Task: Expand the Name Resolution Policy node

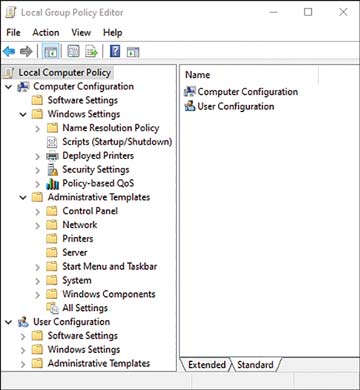Action: click(38, 129)
